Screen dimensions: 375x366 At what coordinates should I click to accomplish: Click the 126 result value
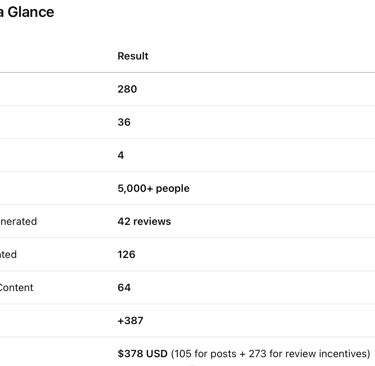coord(126,254)
